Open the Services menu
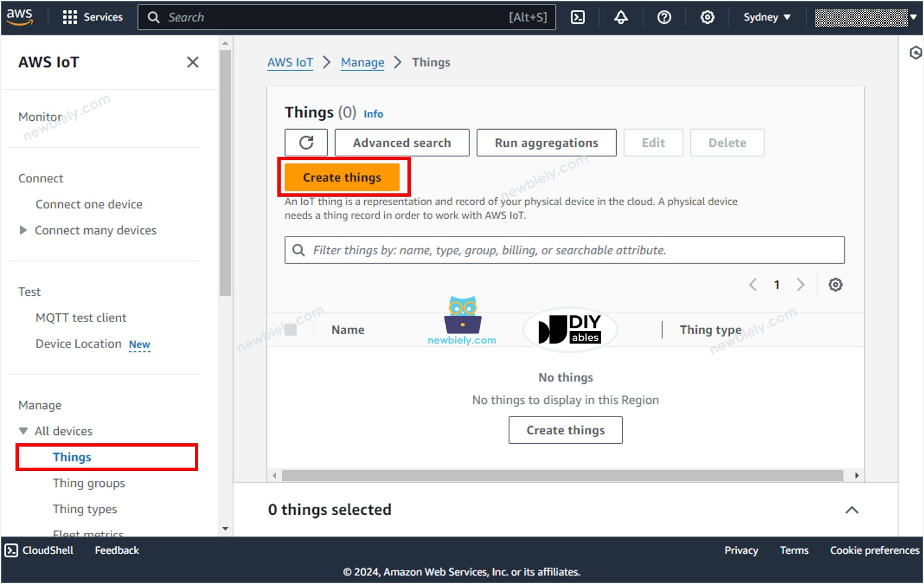Viewport: 924px width, 584px height. pyautogui.click(x=92, y=17)
